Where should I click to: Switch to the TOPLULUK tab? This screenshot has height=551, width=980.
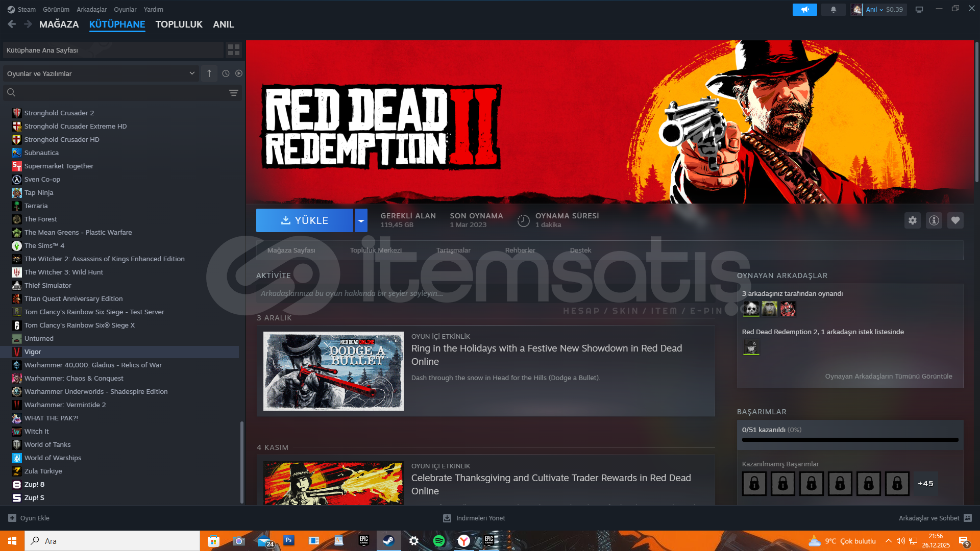click(179, 24)
